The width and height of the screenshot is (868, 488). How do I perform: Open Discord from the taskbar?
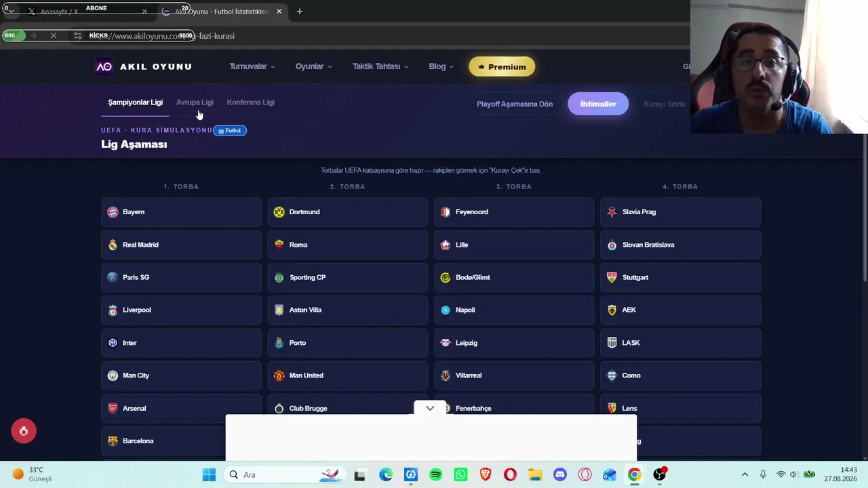click(560, 474)
